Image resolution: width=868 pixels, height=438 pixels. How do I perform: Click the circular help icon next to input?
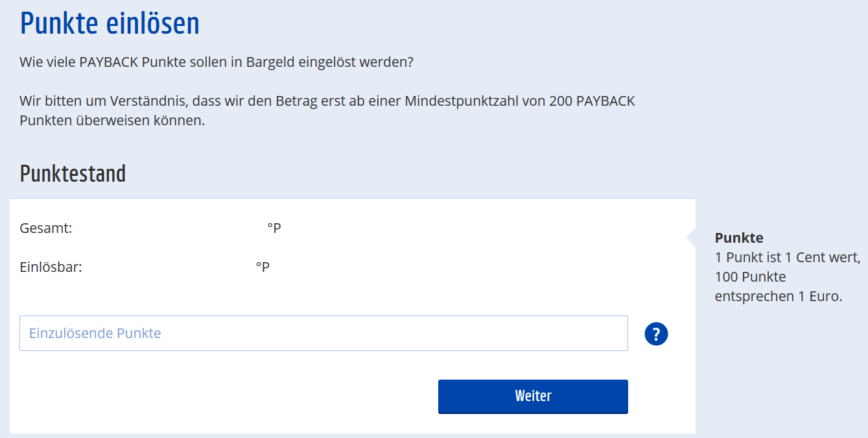656,333
